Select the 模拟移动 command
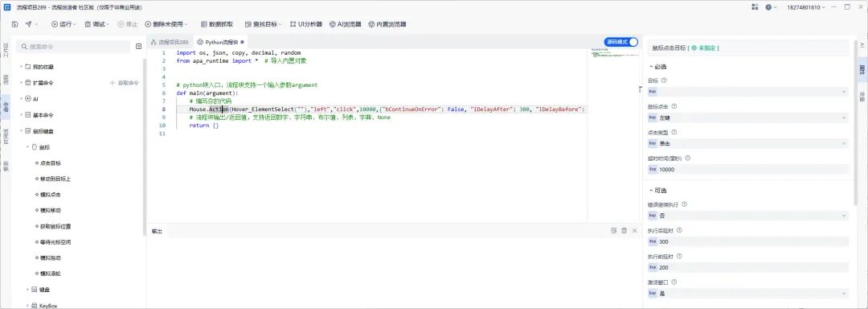 pos(51,211)
